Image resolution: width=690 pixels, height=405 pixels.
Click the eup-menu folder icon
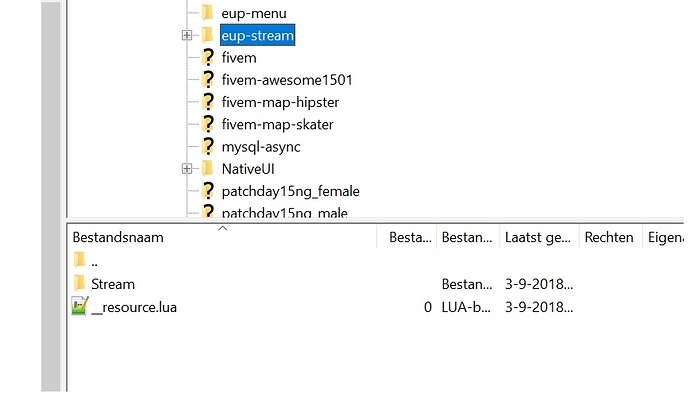(208, 13)
